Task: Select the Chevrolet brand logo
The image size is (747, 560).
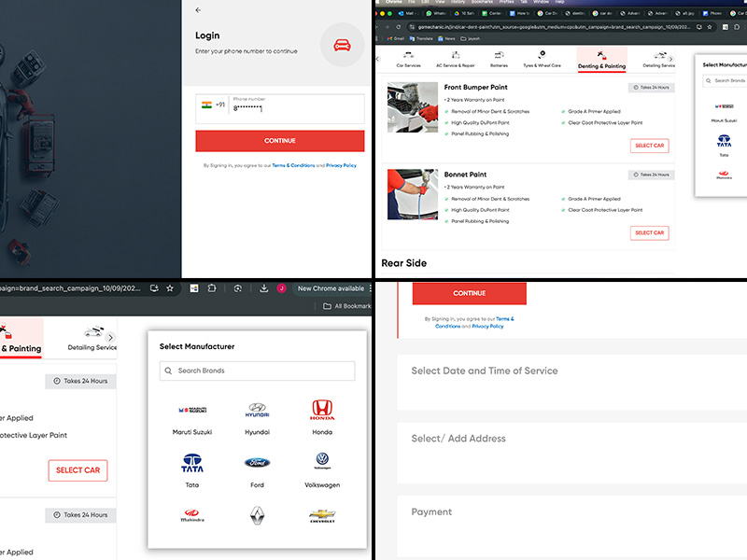Action: click(x=322, y=515)
